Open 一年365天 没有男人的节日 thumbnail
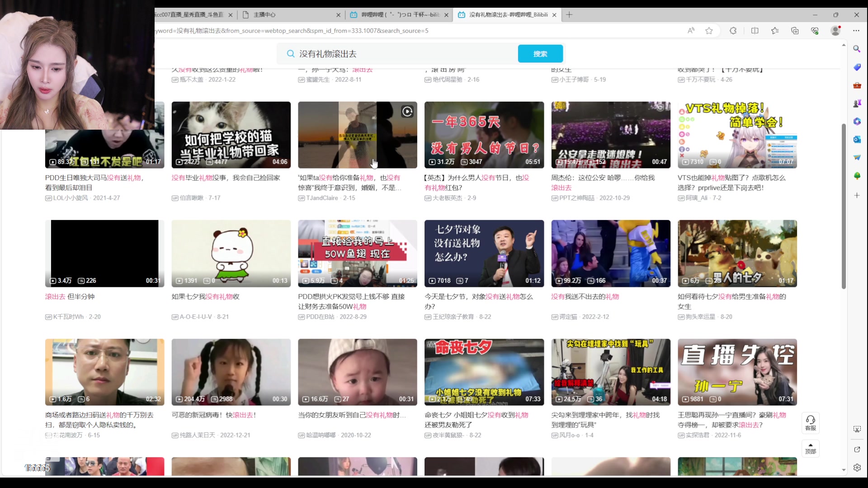This screenshot has width=868, height=488. tap(484, 135)
